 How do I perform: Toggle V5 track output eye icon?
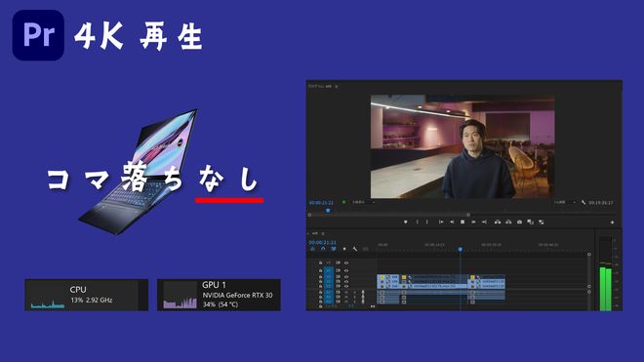[x=346, y=263]
